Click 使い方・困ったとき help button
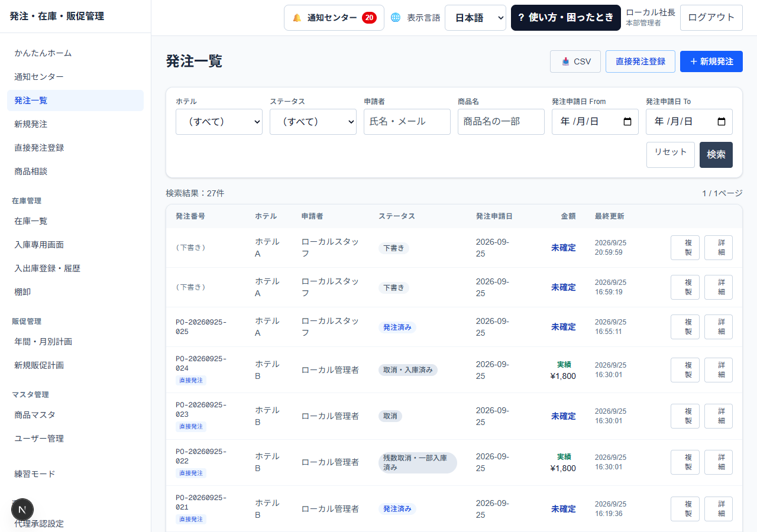Image resolution: width=757 pixels, height=532 pixels. click(x=566, y=18)
